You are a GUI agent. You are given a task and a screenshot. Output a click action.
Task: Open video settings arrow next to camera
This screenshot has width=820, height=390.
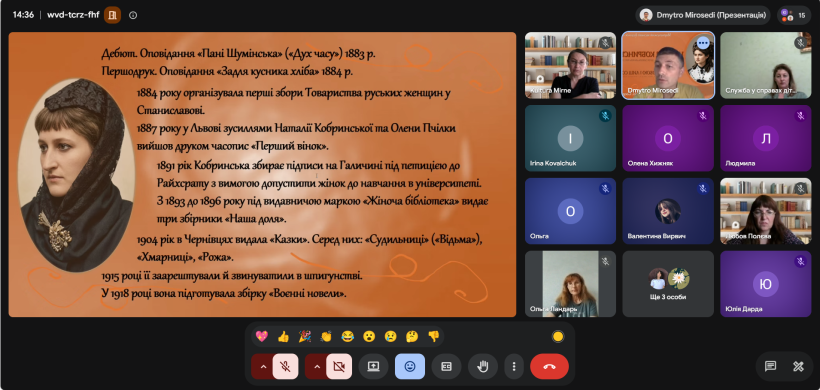(x=316, y=366)
